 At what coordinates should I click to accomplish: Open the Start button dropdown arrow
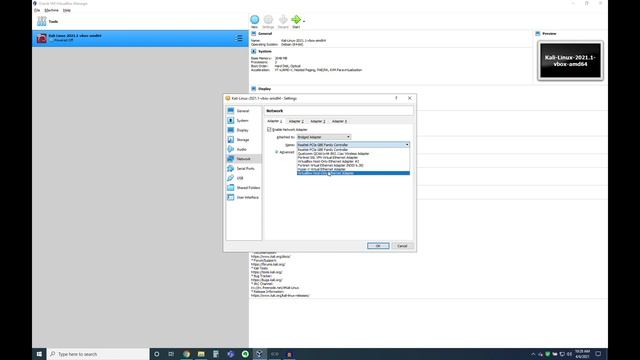pos(304,21)
